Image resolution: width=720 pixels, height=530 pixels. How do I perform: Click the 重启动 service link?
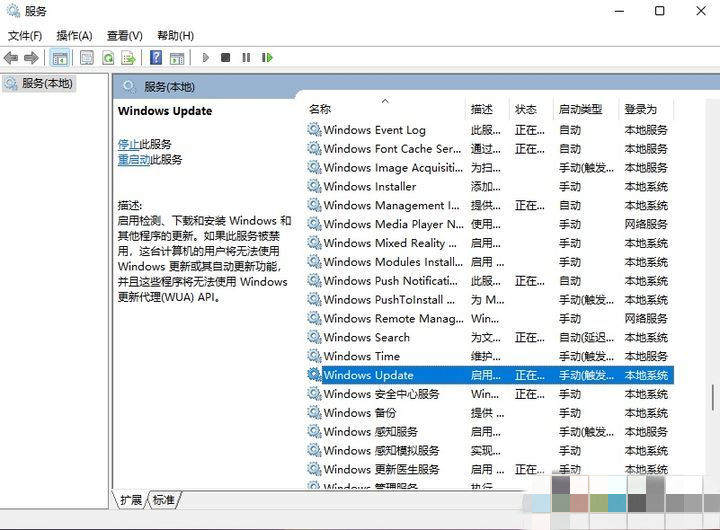tap(134, 160)
